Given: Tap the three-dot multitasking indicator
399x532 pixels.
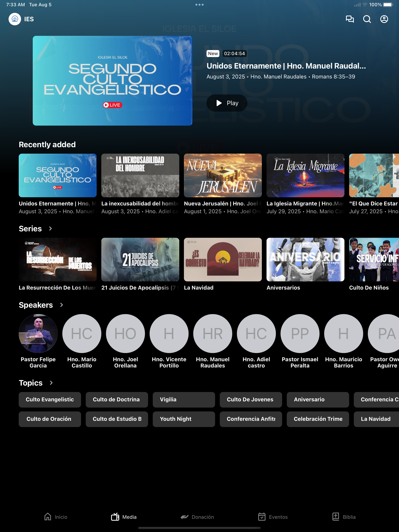Looking at the screenshot, I should pyautogui.click(x=199, y=4).
